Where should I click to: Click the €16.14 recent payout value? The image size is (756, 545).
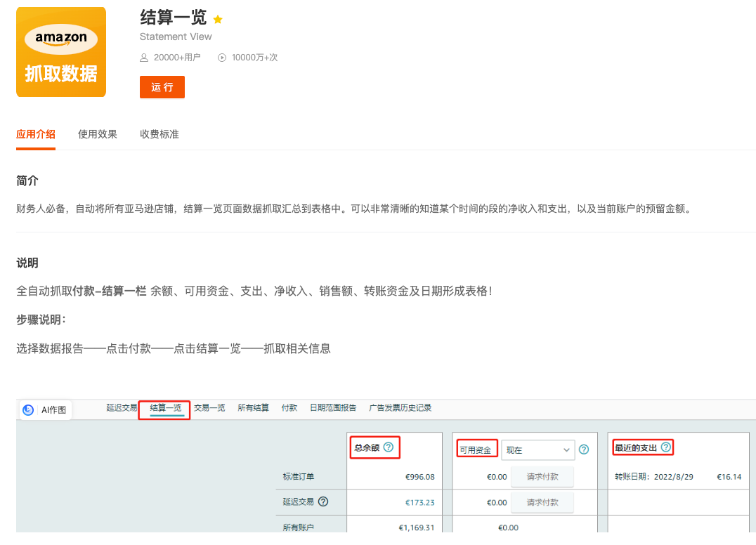tap(729, 477)
